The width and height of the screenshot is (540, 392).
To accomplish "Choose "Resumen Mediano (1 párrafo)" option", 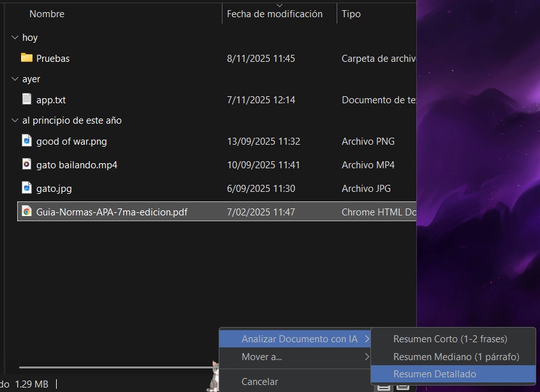I will pos(456,357).
